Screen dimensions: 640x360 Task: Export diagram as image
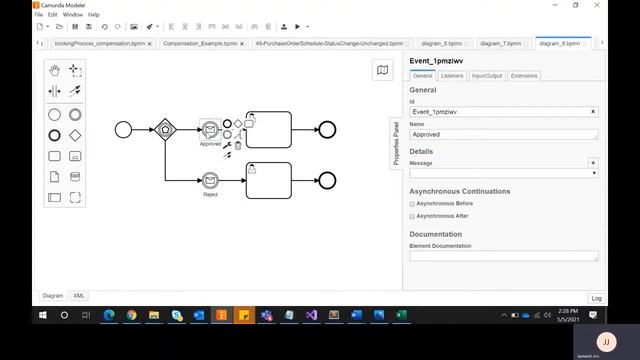pos(134,27)
